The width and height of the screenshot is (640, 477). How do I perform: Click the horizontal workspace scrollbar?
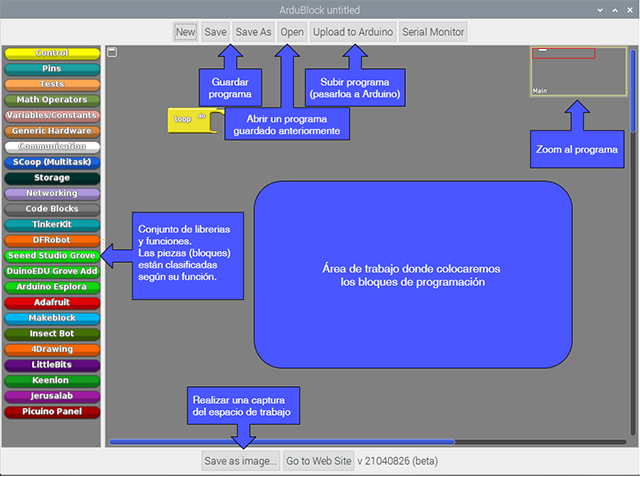tap(282, 441)
